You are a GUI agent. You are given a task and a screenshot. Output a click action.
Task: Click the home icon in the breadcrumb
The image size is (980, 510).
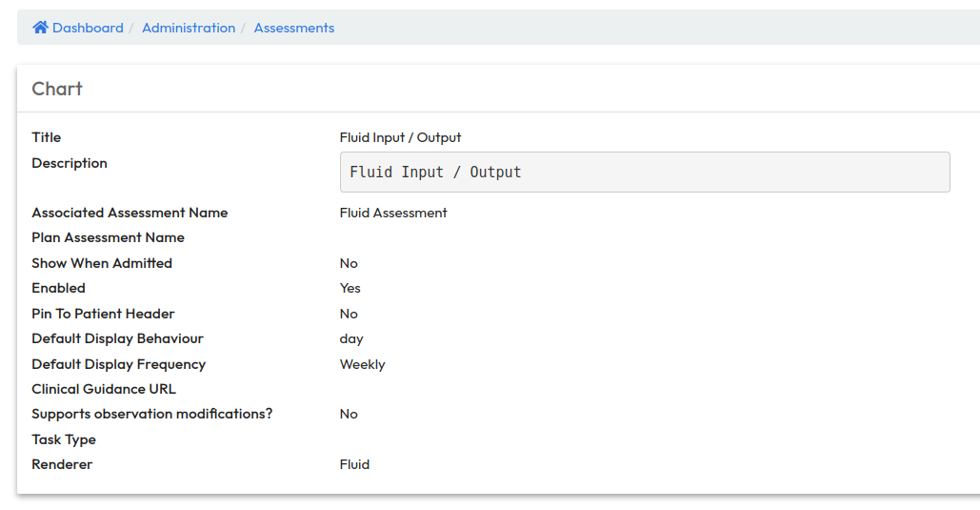(x=40, y=28)
